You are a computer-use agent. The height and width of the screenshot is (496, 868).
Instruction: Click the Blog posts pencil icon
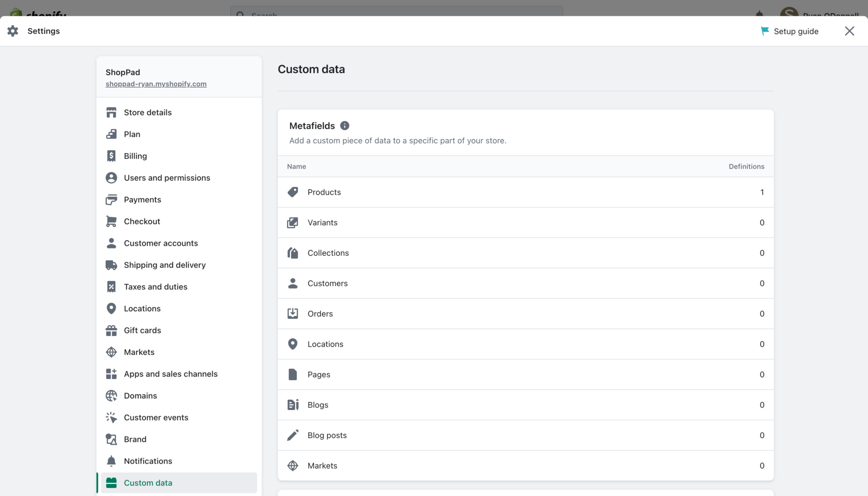(x=293, y=435)
